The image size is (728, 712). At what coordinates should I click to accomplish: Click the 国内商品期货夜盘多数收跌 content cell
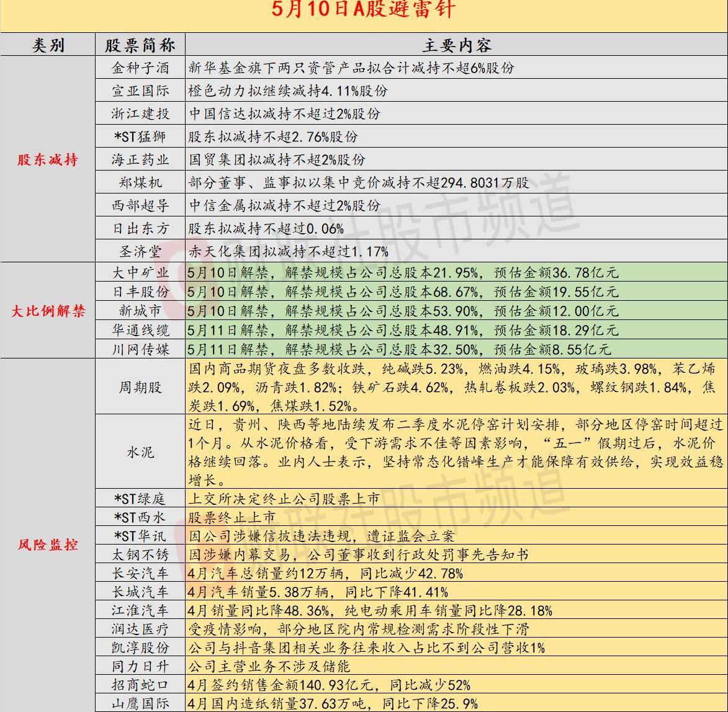click(456, 386)
